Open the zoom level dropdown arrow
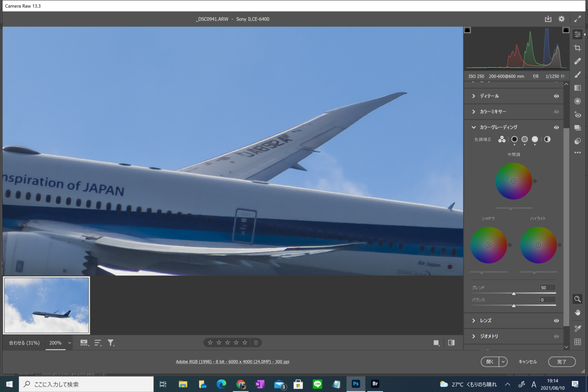 (70, 343)
